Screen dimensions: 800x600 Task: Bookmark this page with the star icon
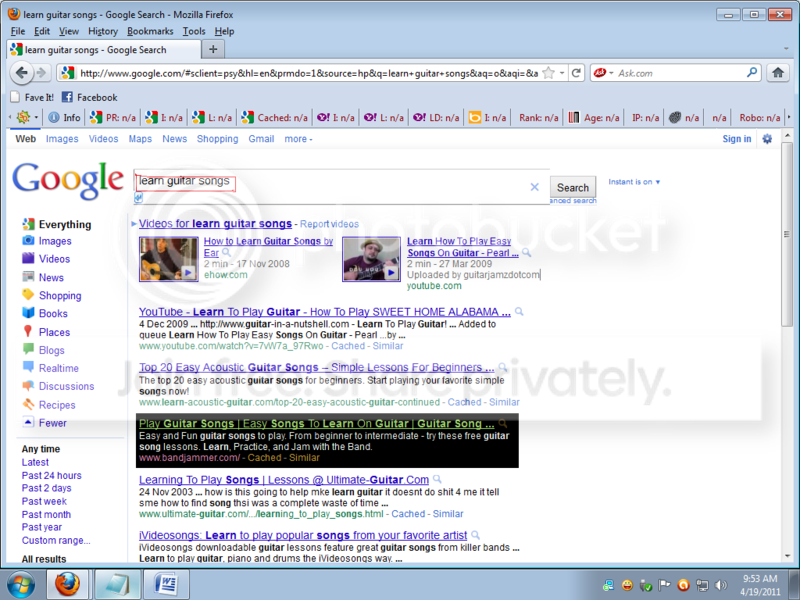(x=548, y=73)
